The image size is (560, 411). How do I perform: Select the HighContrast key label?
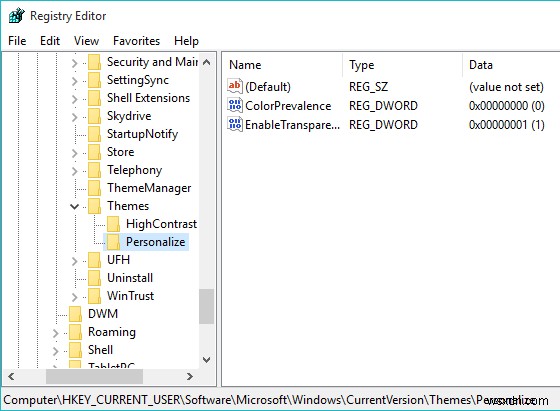(161, 224)
